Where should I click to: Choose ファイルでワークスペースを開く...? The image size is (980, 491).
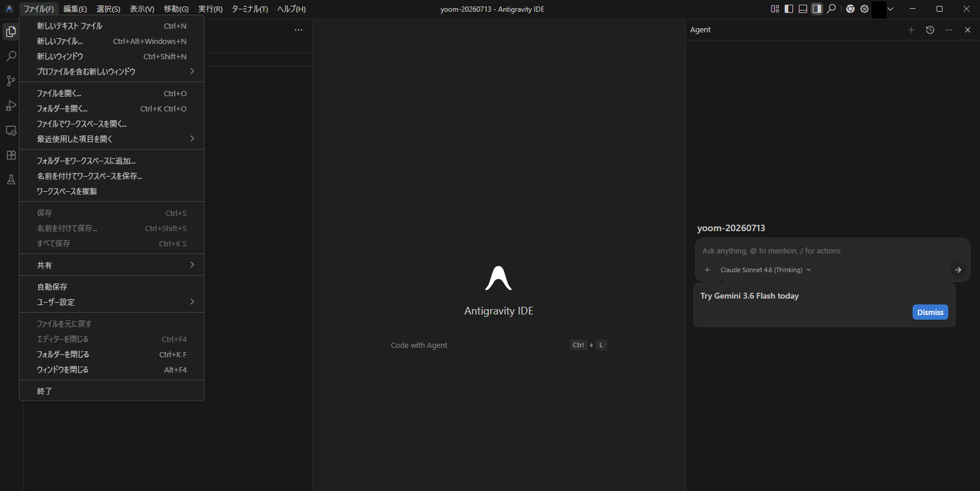coord(111,124)
